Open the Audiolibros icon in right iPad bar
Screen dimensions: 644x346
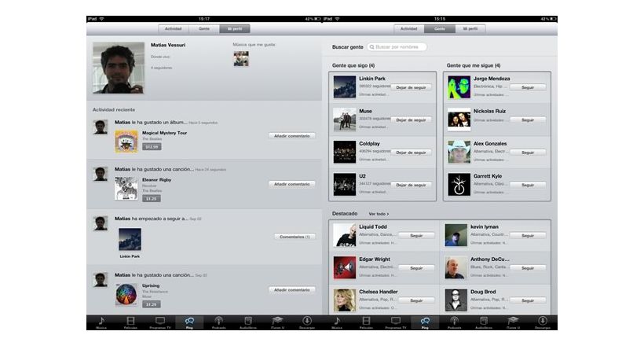coord(484,322)
